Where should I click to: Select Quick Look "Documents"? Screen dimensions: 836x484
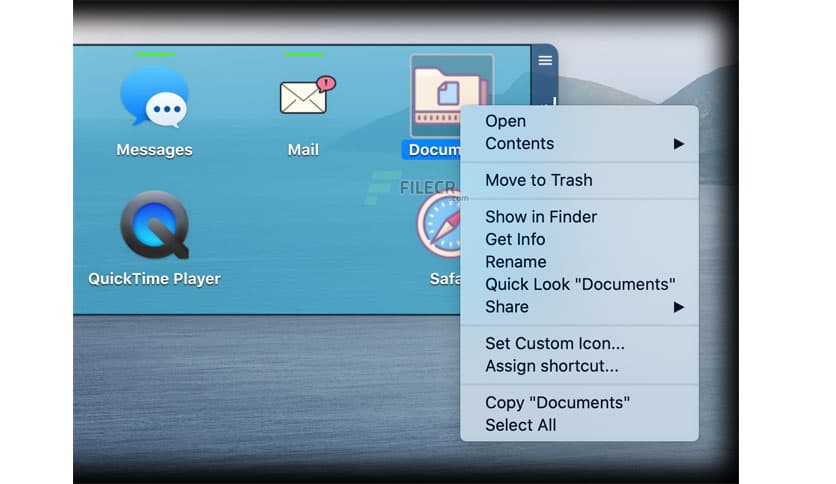tap(579, 284)
